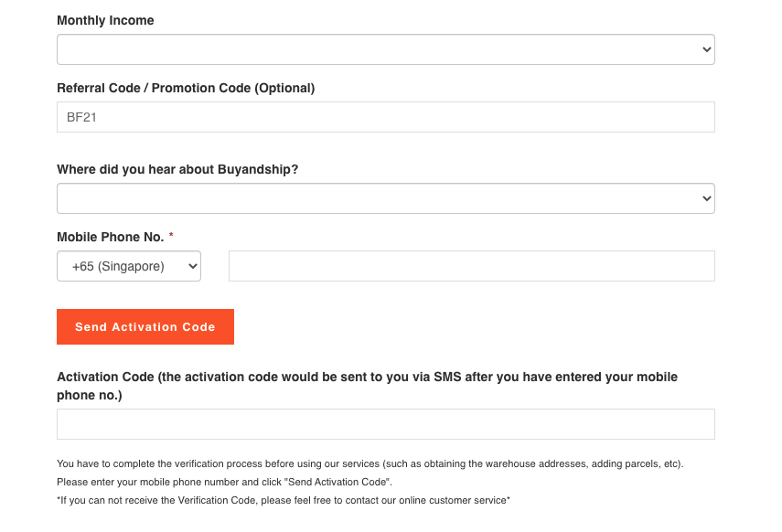This screenshot has width=782, height=532.
Task: Click the chevron beside +65 (Singapore)
Action: (x=192, y=266)
